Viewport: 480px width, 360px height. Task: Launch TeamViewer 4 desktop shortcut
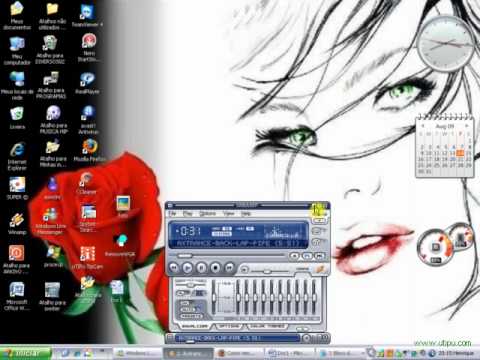point(87,14)
